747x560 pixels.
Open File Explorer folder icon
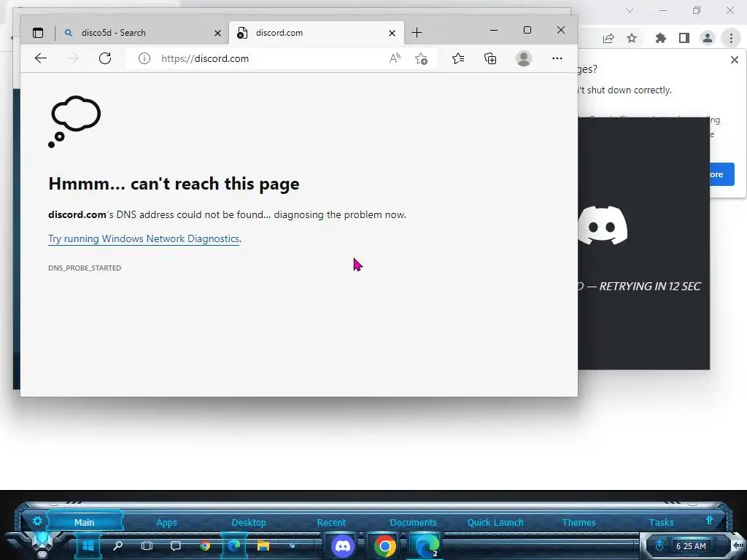[x=263, y=545]
